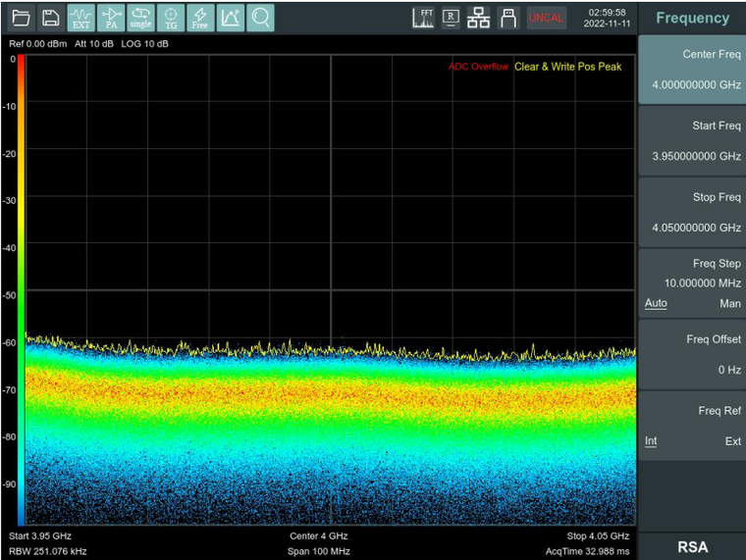Click the Att 10 dB text
Screen dimensions: 746x560
tap(93, 44)
